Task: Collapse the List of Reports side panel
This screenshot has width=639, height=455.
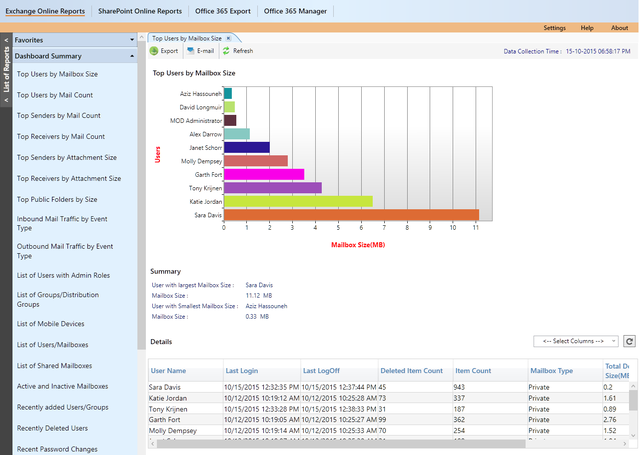Action: pyautogui.click(x=5, y=41)
